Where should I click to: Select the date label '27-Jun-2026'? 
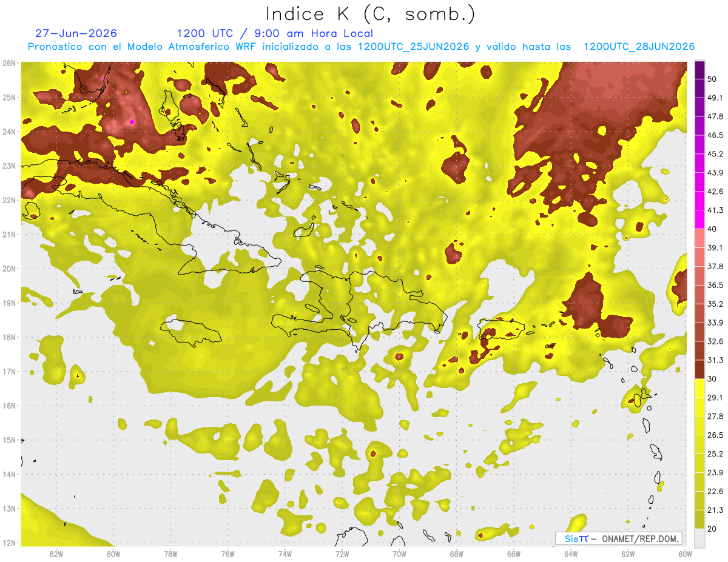pos(76,33)
